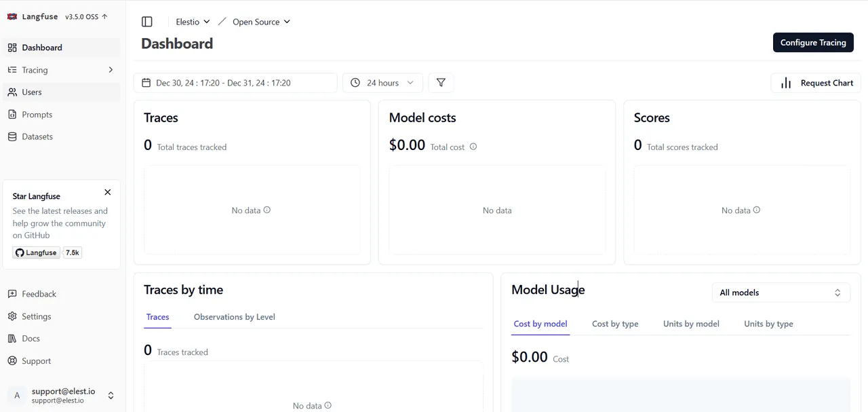Open the Prompts sidebar item
The width and height of the screenshot is (868, 412).
pos(62,115)
